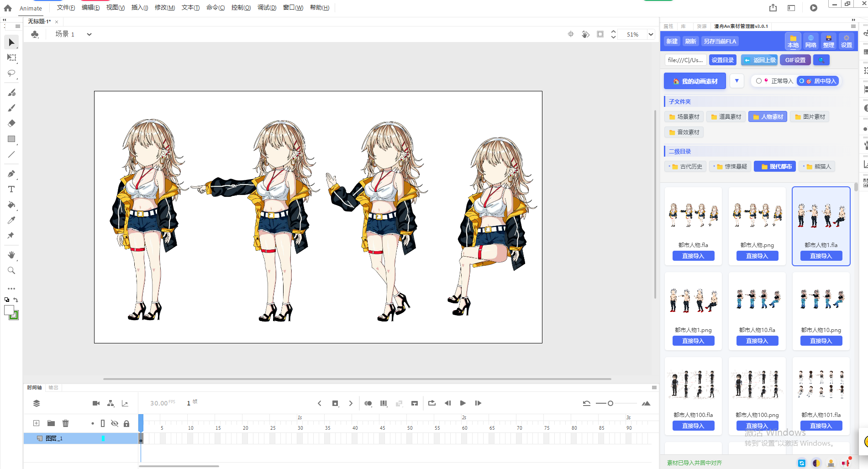The height and width of the screenshot is (469, 868).
Task: Select the 正常导入 radio option
Action: [759, 81]
